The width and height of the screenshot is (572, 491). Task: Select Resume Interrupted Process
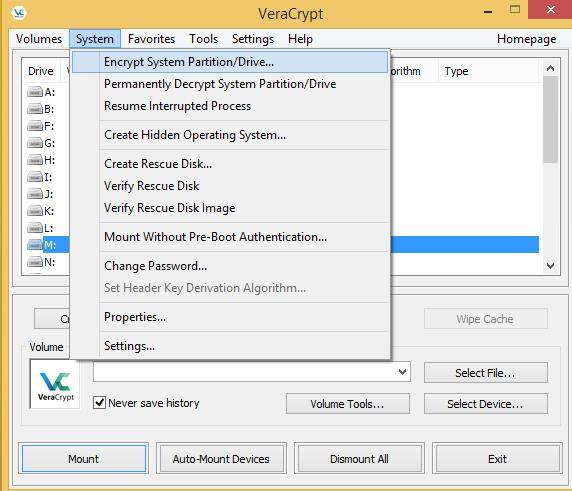[230, 106]
